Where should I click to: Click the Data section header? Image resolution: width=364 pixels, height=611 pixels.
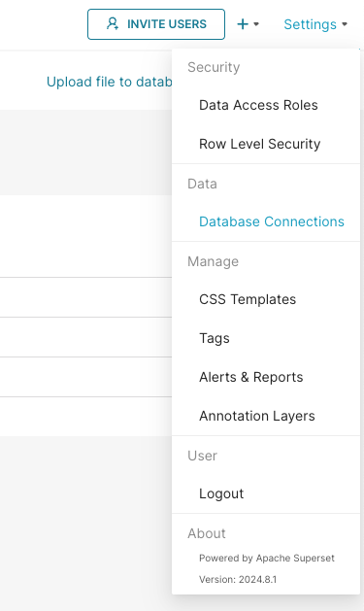[x=202, y=184]
